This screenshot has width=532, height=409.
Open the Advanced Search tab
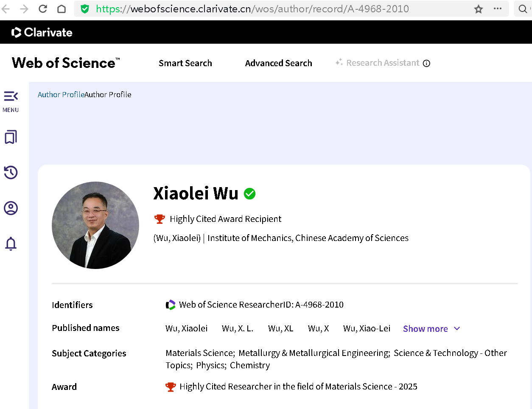(278, 63)
